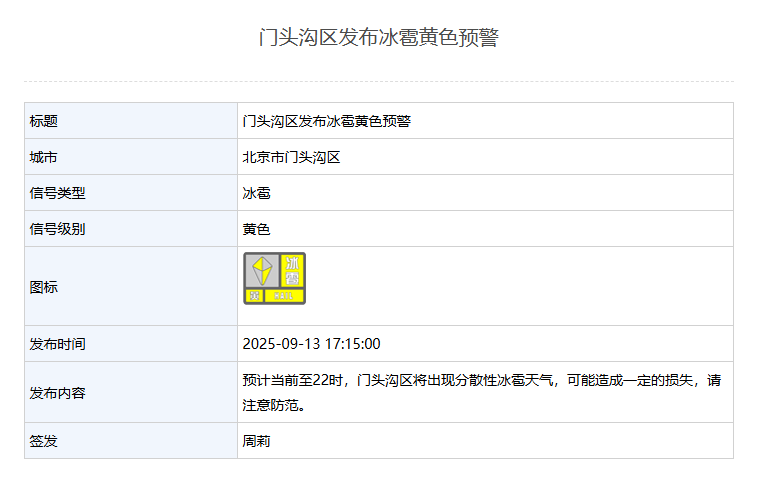Viewport: 765px width, 477px height.
Task: Select the 签发 row label
Action: coord(44,441)
